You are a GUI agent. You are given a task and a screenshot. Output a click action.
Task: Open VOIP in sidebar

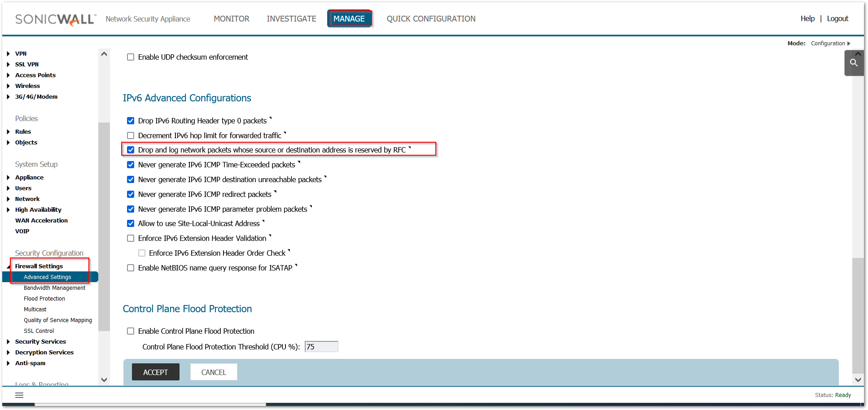click(x=22, y=231)
